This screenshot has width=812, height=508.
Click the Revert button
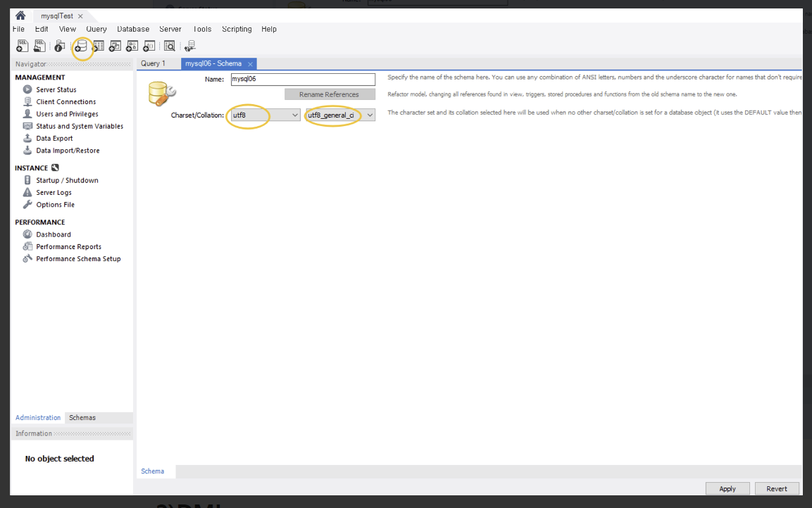pyautogui.click(x=776, y=489)
